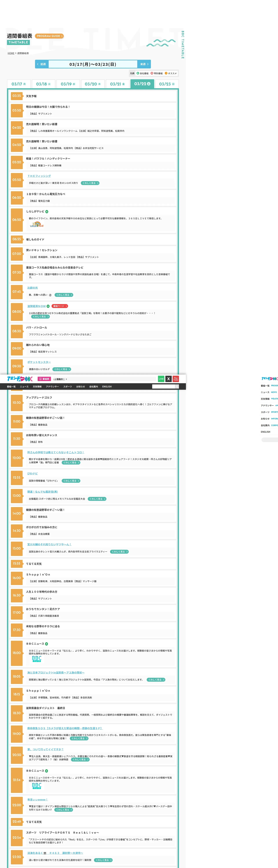Click the red 番組ページ button

click(x=60, y=306)
